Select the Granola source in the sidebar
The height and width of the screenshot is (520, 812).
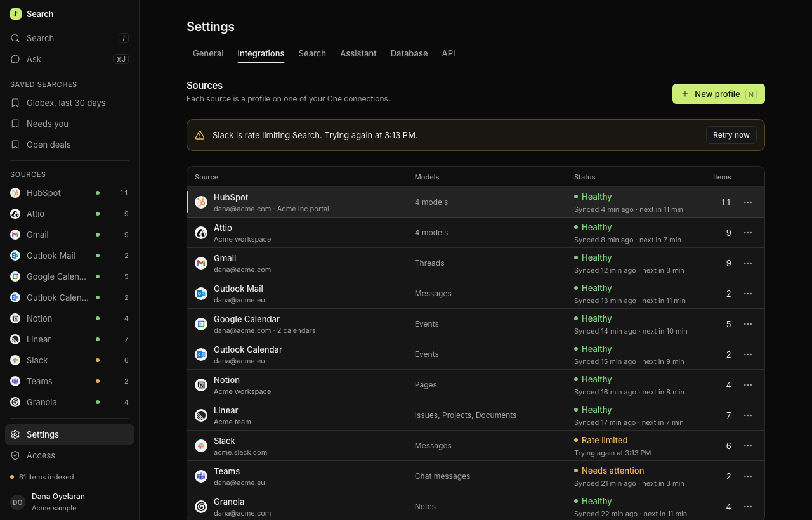(x=69, y=402)
